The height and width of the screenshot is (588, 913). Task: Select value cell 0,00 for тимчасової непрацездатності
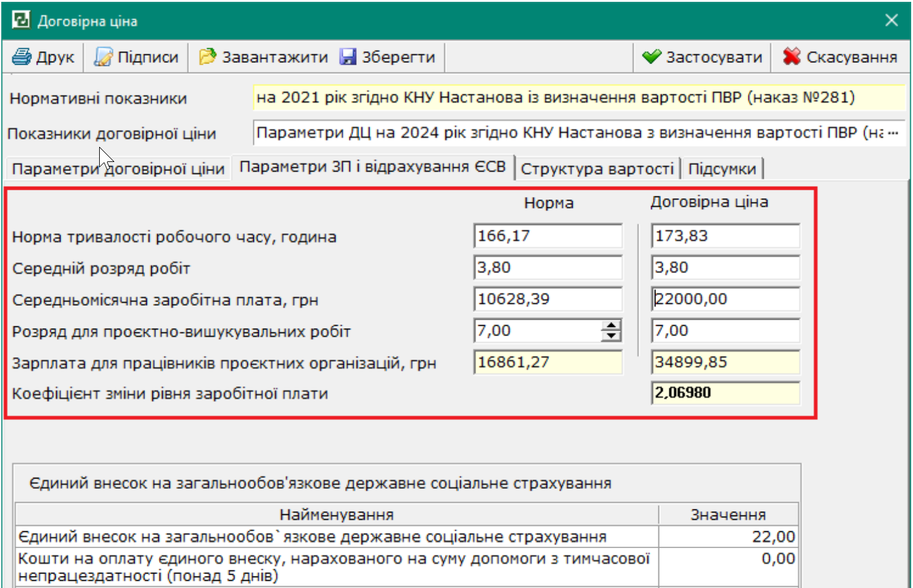pyautogui.click(x=728, y=566)
